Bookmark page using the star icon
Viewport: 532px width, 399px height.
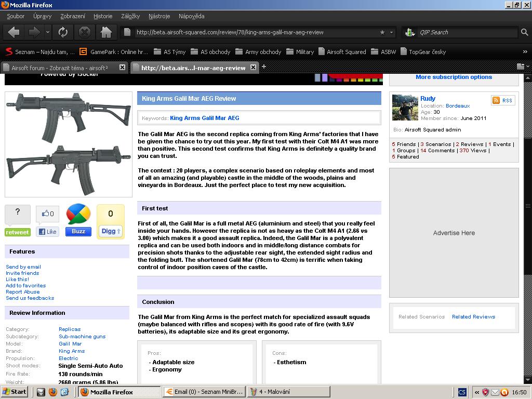pos(382,32)
